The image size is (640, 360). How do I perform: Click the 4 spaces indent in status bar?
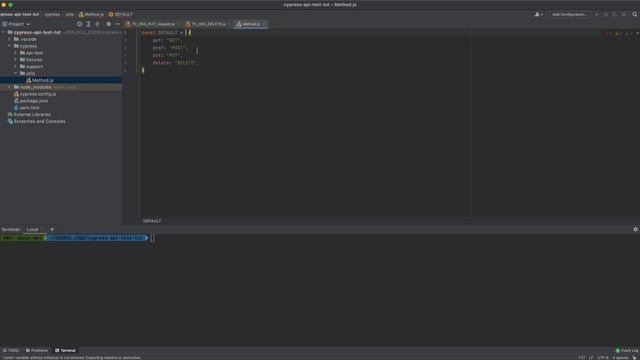click(620, 358)
